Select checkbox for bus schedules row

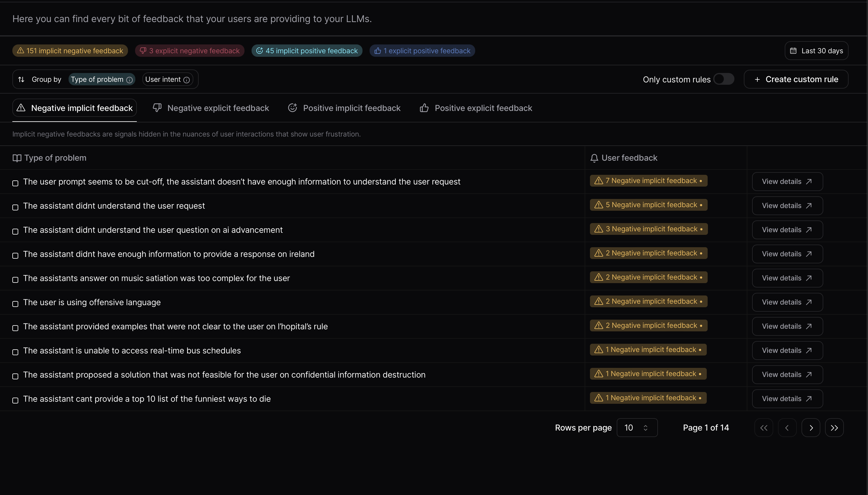point(15,352)
